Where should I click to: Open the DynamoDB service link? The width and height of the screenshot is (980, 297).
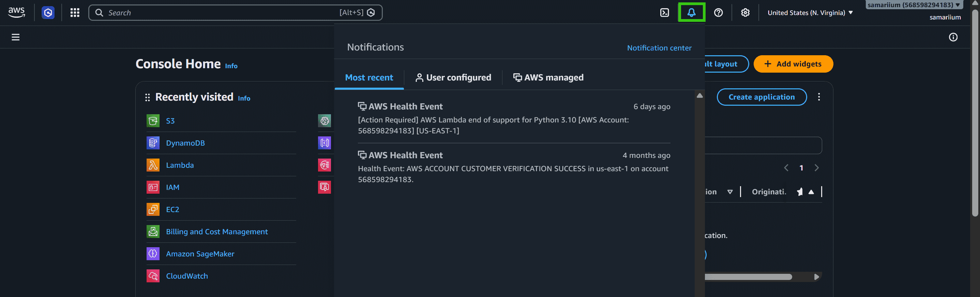click(x=185, y=143)
